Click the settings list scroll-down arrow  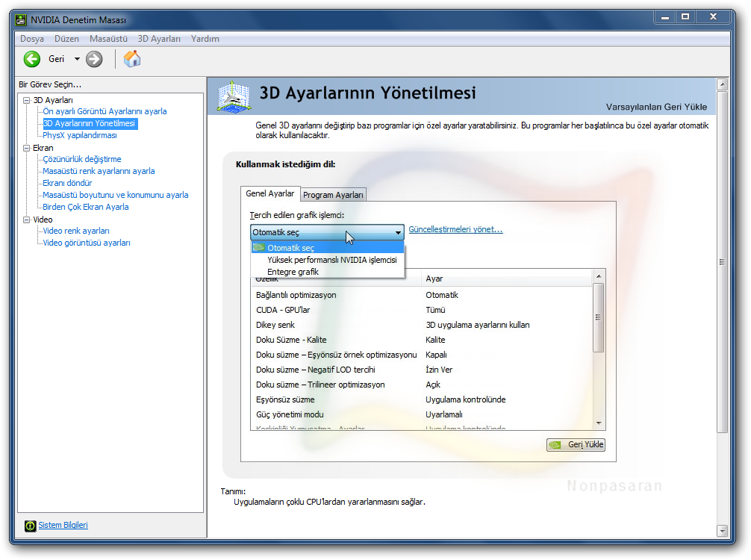tap(599, 423)
